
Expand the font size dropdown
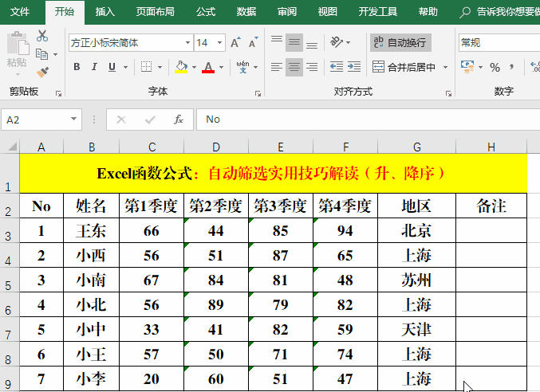click(219, 43)
